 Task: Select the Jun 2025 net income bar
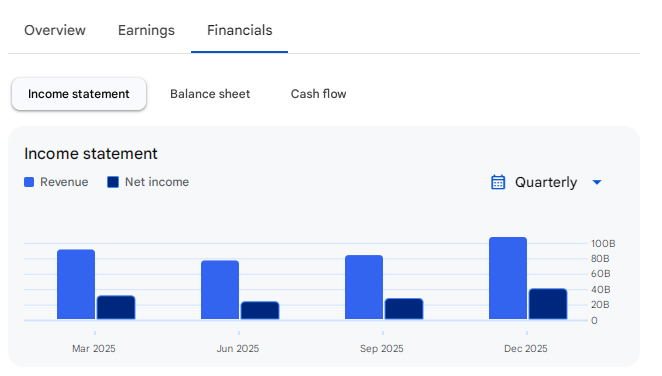[260, 311]
